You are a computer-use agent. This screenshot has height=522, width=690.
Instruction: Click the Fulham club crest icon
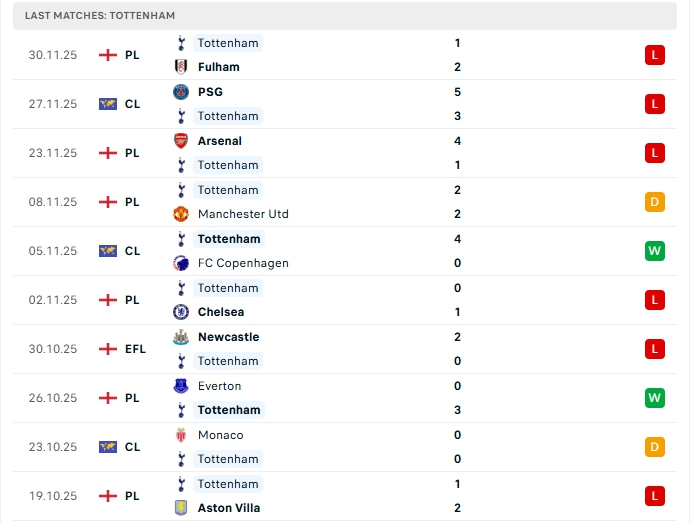181,67
